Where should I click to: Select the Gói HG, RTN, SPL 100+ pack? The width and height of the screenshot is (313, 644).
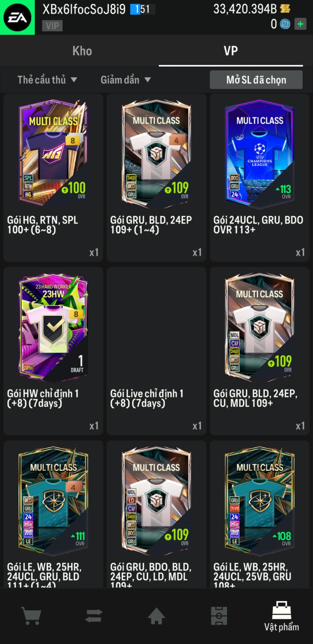coord(53,178)
